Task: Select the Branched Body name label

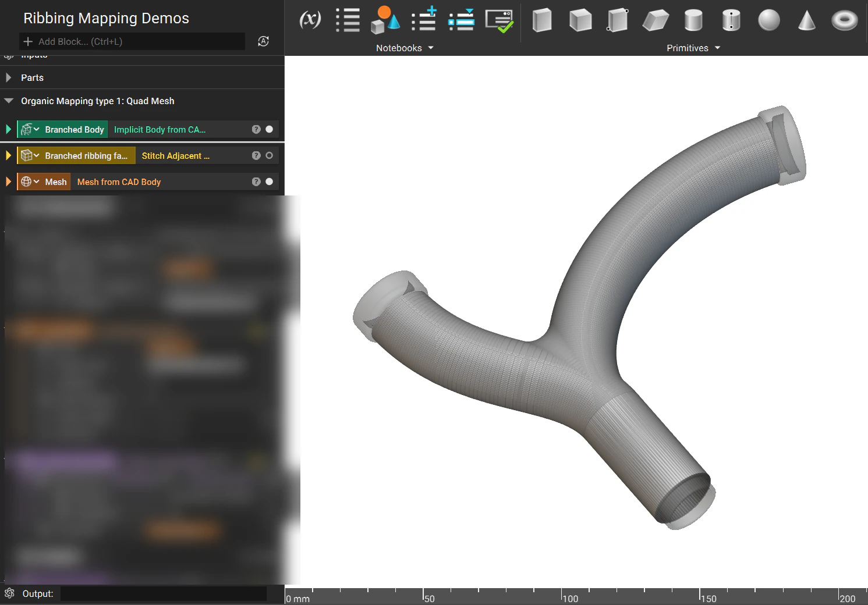Action: tap(75, 130)
